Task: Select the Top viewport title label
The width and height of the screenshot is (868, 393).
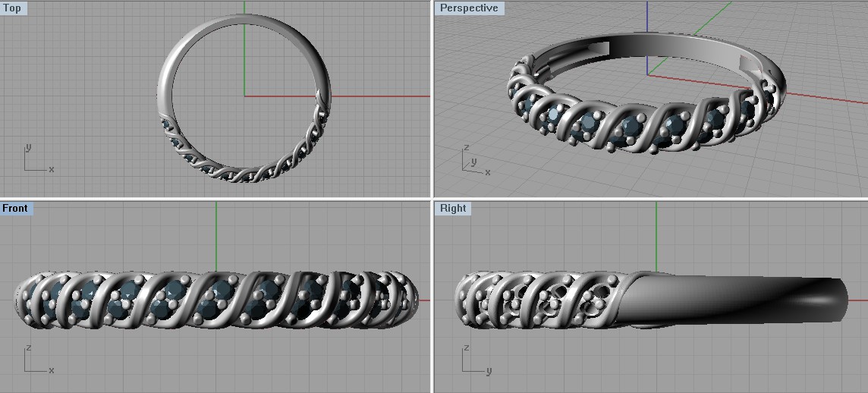Action: pyautogui.click(x=14, y=8)
